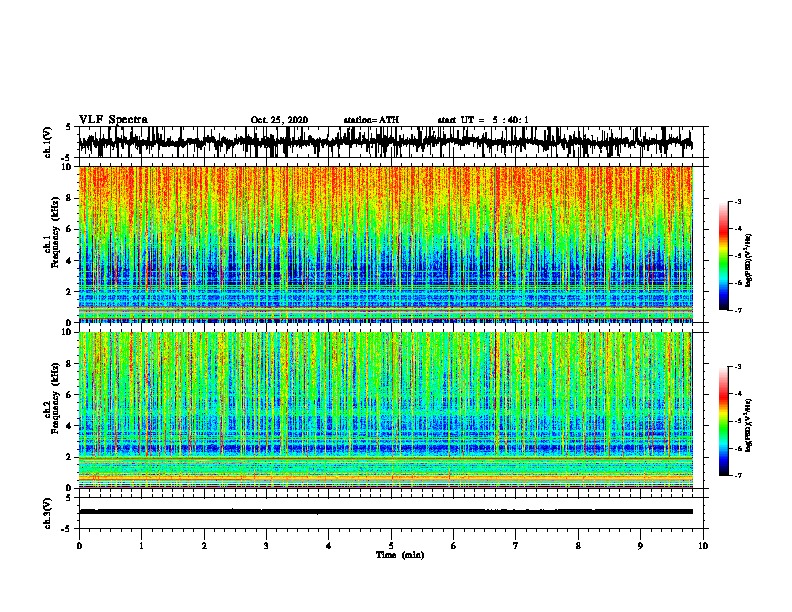Screen dimensions: 792x612
Task: Click the -7 tick on ch.2 colorbar
Action: (x=738, y=475)
